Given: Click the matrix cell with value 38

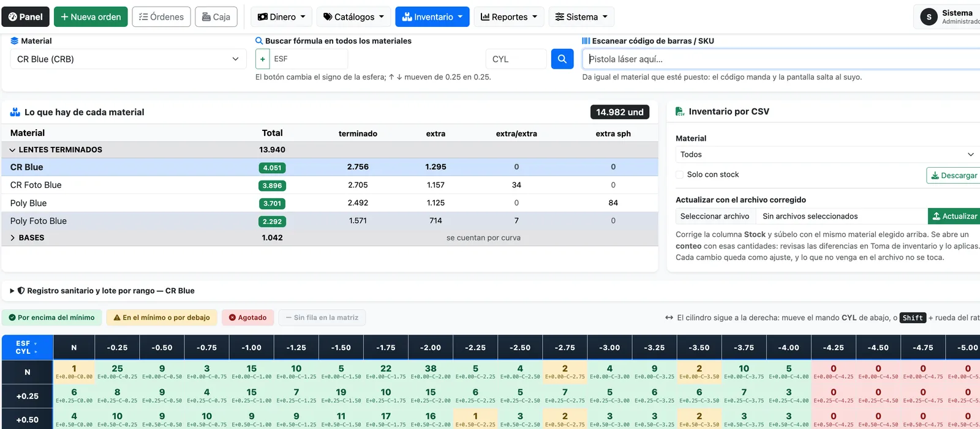Looking at the screenshot, I should point(431,371).
